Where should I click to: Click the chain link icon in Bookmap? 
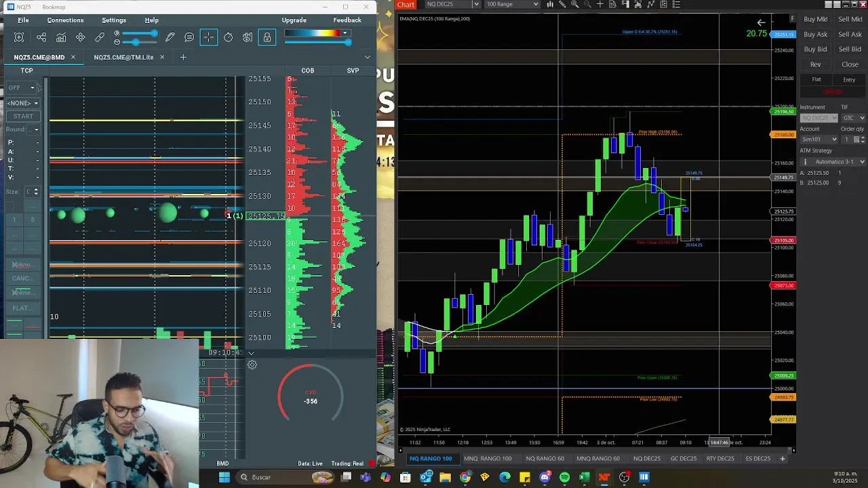point(100,37)
